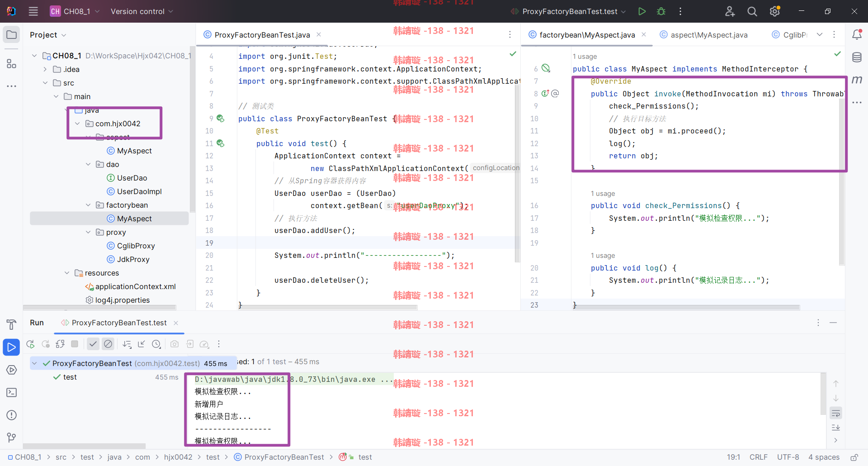868x466 pixels.
Task: Open the main hamburger menu
Action: tap(33, 11)
